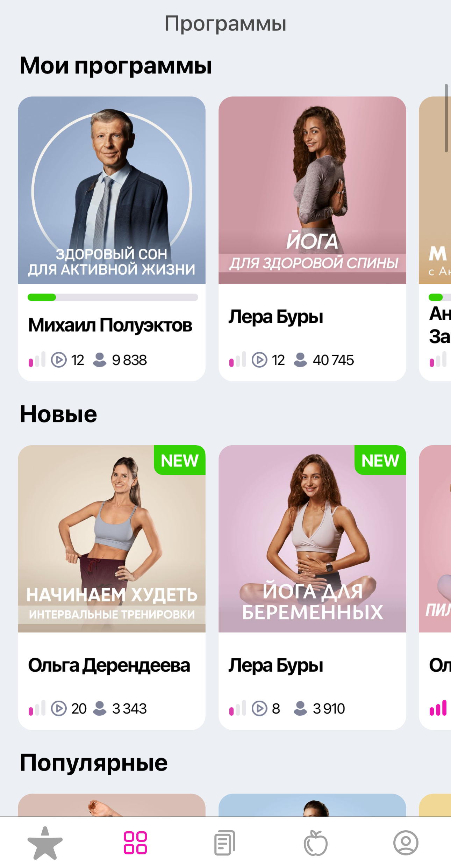Image resolution: width=451 pixels, height=868 pixels.
Task: Select Лера Буры name under Новые
Action: coord(276,665)
